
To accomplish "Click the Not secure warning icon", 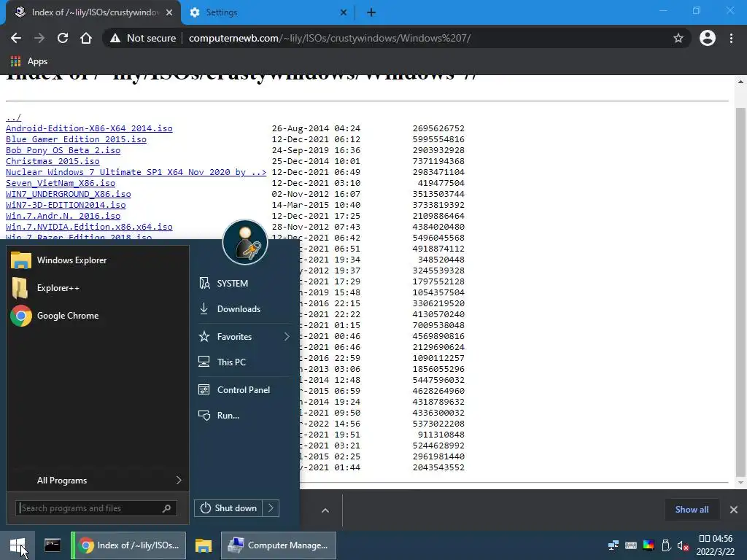I will [115, 38].
